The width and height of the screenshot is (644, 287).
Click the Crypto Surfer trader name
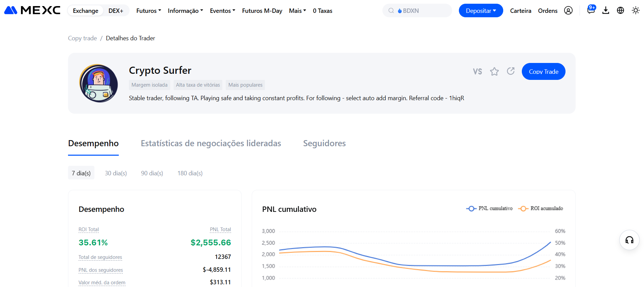(160, 70)
